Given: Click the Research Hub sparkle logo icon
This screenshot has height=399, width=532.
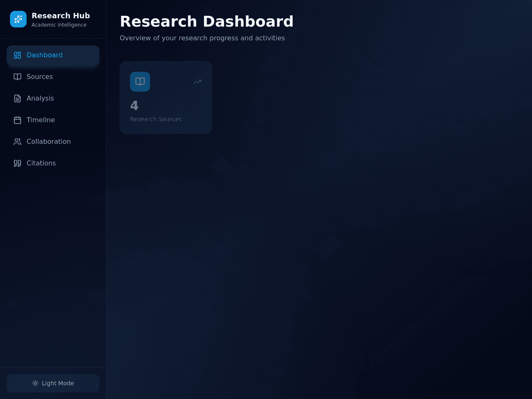Looking at the screenshot, I should click(x=18, y=19).
